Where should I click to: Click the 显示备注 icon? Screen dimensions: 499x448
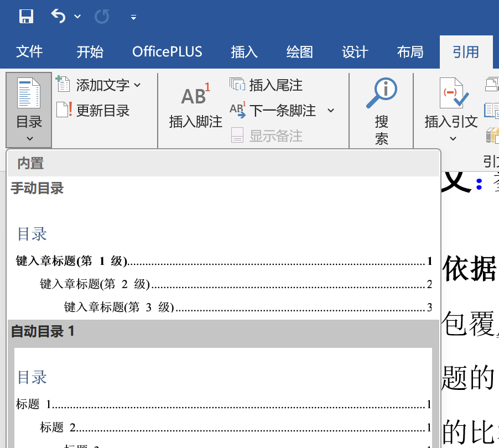[237, 135]
